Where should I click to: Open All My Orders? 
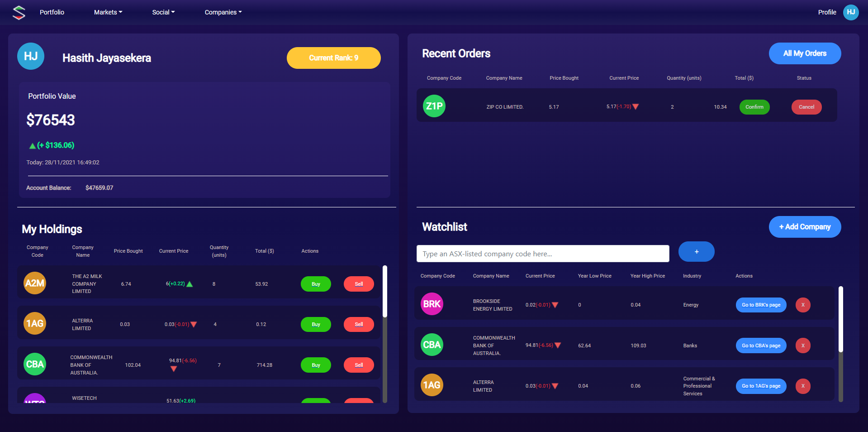(x=805, y=53)
